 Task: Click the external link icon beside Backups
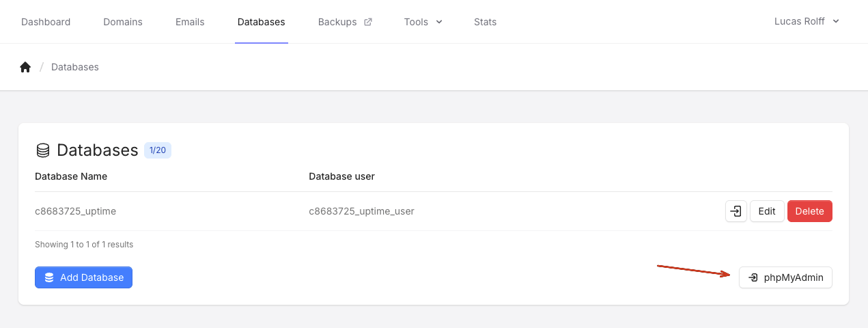point(368,22)
